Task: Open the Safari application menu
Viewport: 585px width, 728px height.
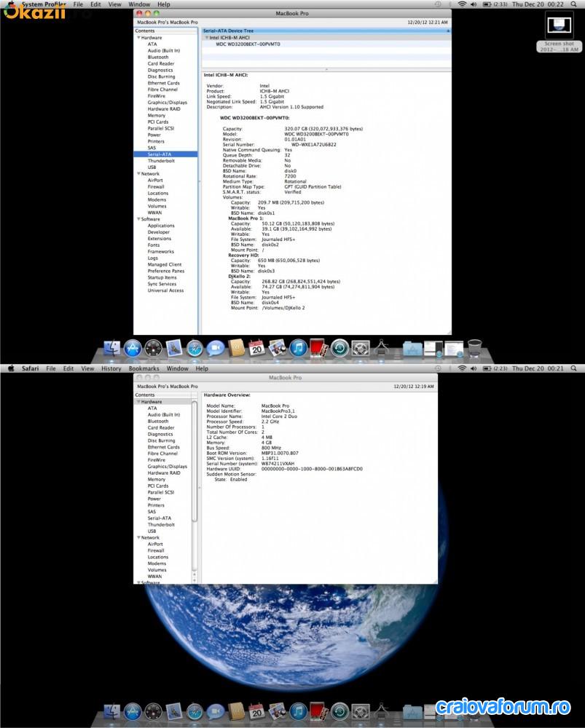Action: [x=30, y=368]
